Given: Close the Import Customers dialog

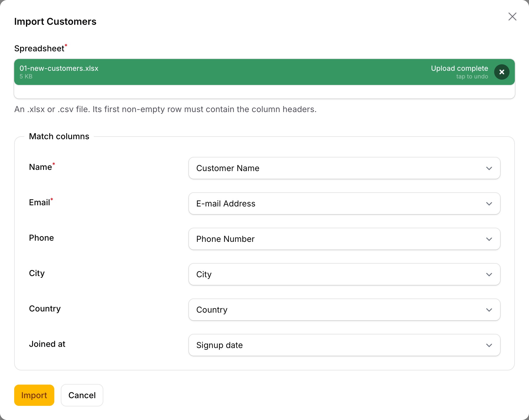Looking at the screenshot, I should click(x=512, y=17).
